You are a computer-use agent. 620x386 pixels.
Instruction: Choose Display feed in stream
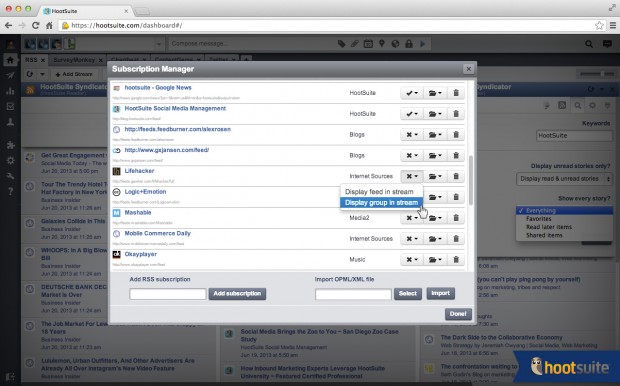click(x=381, y=192)
